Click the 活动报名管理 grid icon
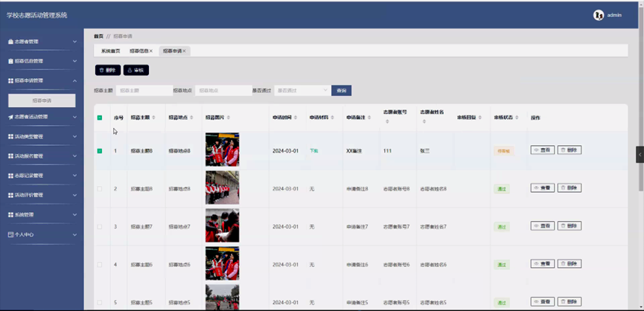The width and height of the screenshot is (644, 311). tap(10, 156)
